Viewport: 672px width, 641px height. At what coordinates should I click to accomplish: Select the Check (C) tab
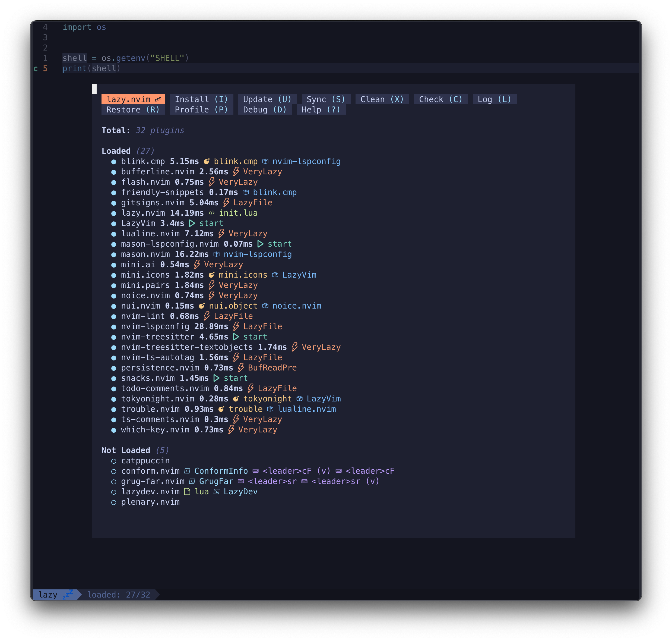440,99
